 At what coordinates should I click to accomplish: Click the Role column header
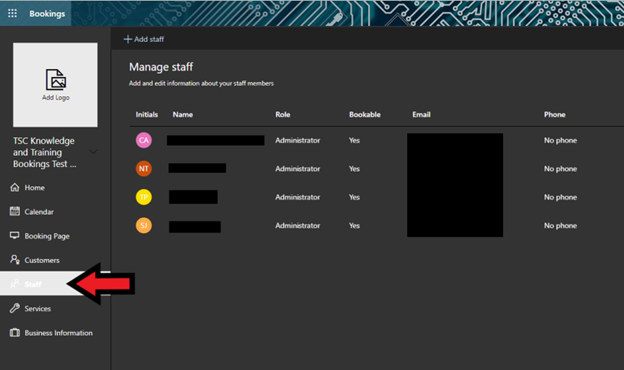pyautogui.click(x=283, y=115)
